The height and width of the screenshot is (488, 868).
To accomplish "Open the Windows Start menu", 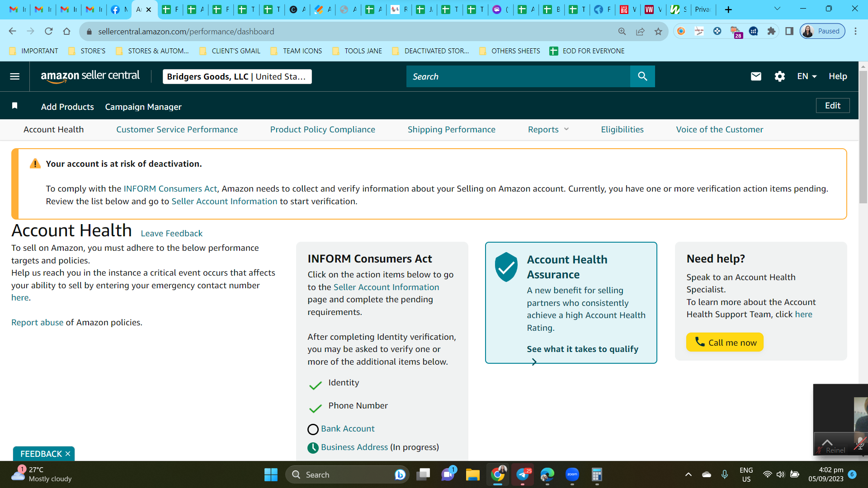I will pos(271,474).
